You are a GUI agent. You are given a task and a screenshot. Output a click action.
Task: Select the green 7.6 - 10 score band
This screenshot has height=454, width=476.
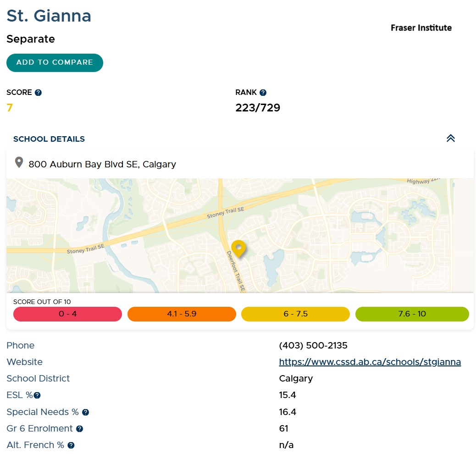(x=412, y=314)
